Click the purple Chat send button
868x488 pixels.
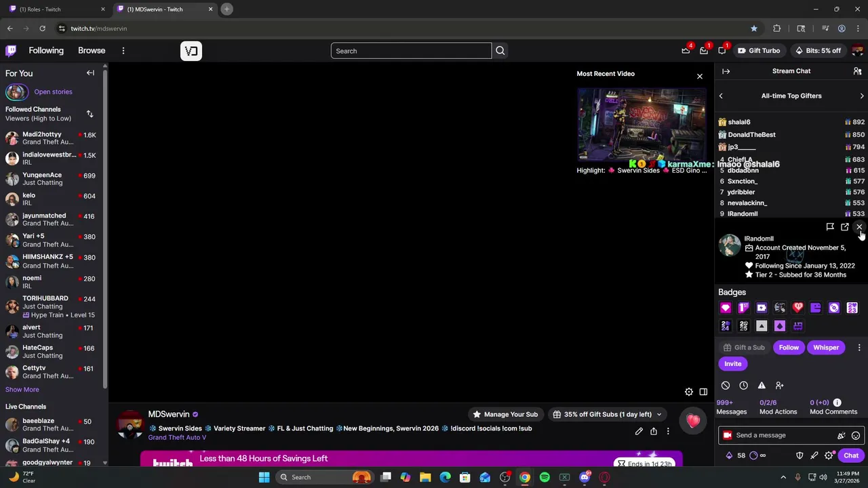(x=851, y=456)
